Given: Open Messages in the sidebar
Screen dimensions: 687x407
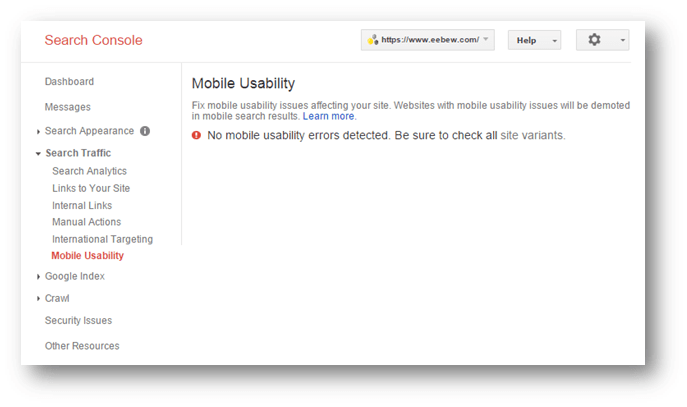Looking at the screenshot, I should coord(67,107).
